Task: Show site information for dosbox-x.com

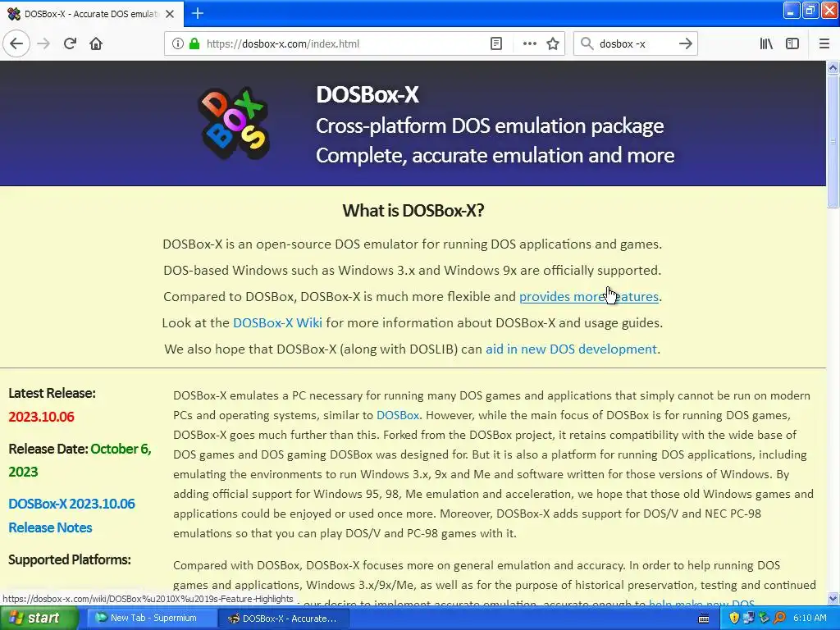Action: 177,43
